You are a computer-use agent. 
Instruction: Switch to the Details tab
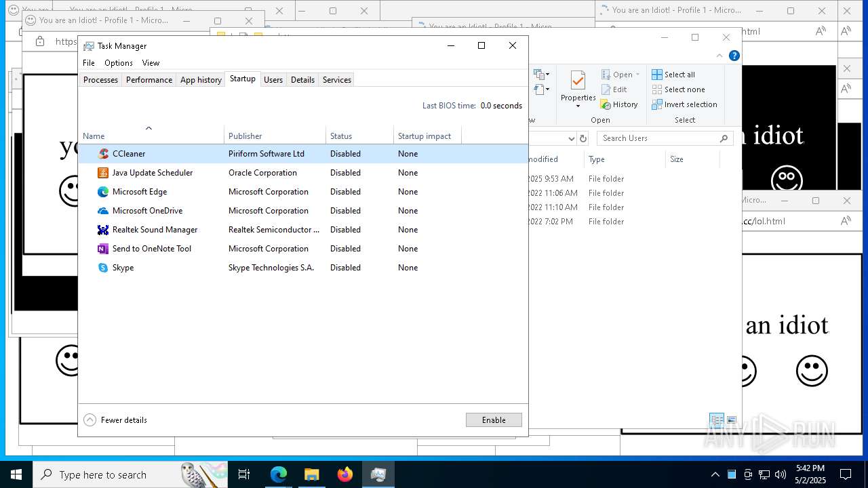pos(302,80)
